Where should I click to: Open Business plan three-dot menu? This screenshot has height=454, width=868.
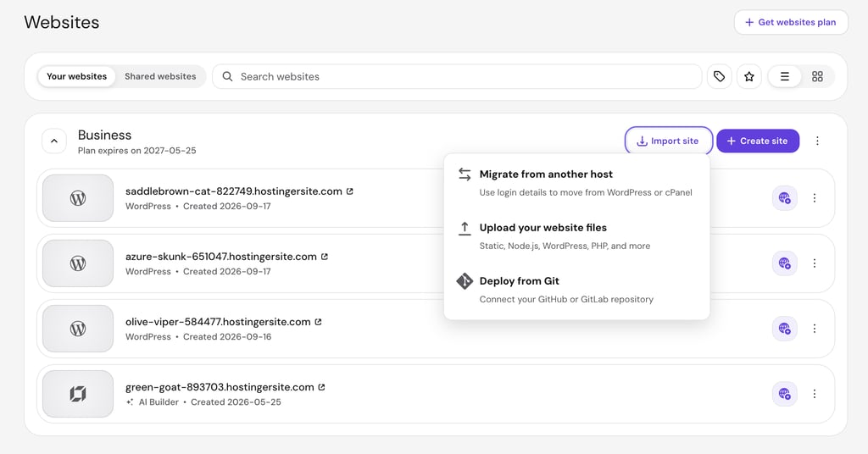click(817, 141)
